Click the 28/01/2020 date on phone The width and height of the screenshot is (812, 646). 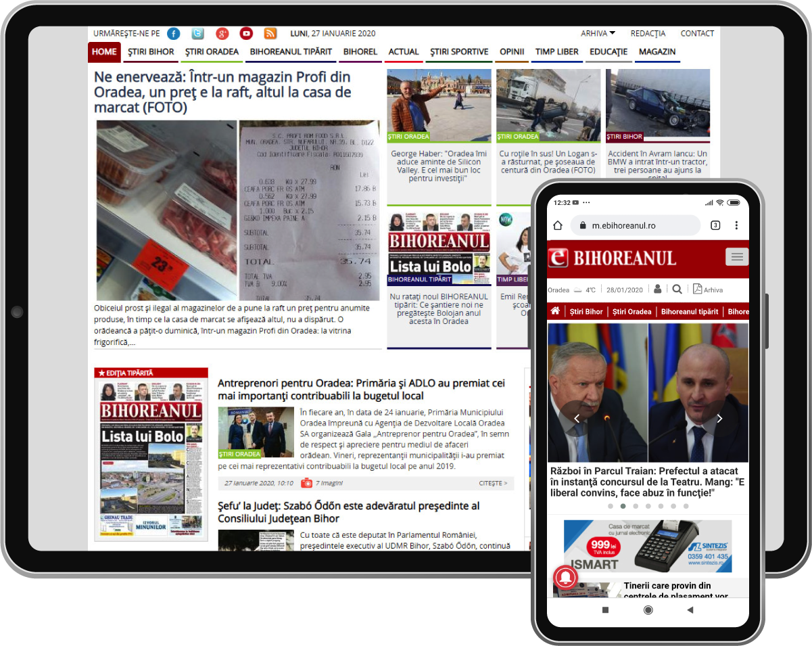tap(624, 290)
